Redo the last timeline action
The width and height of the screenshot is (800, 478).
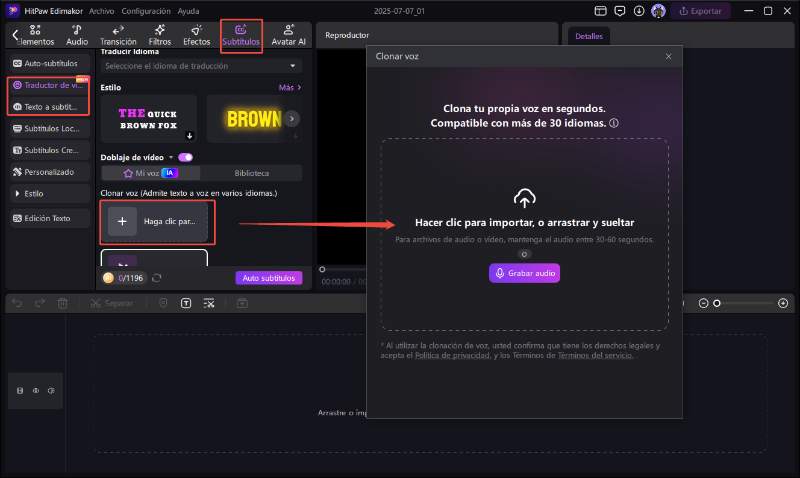point(39,304)
